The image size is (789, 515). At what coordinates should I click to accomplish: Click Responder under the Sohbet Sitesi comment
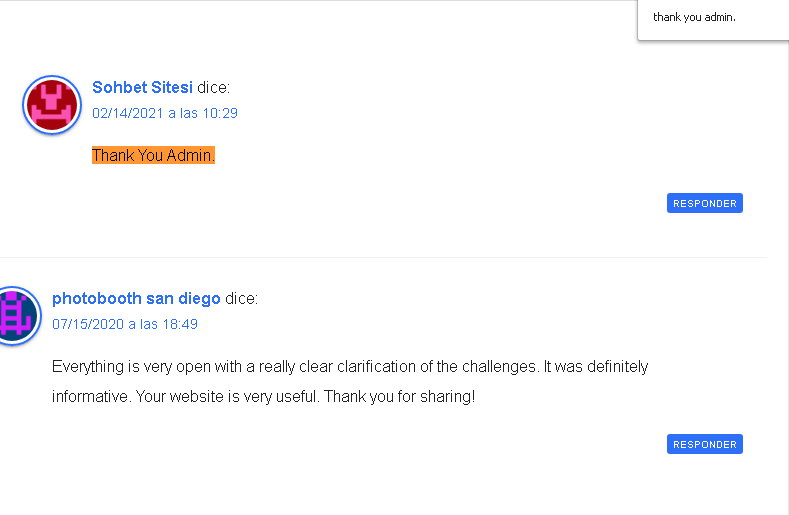tap(704, 203)
